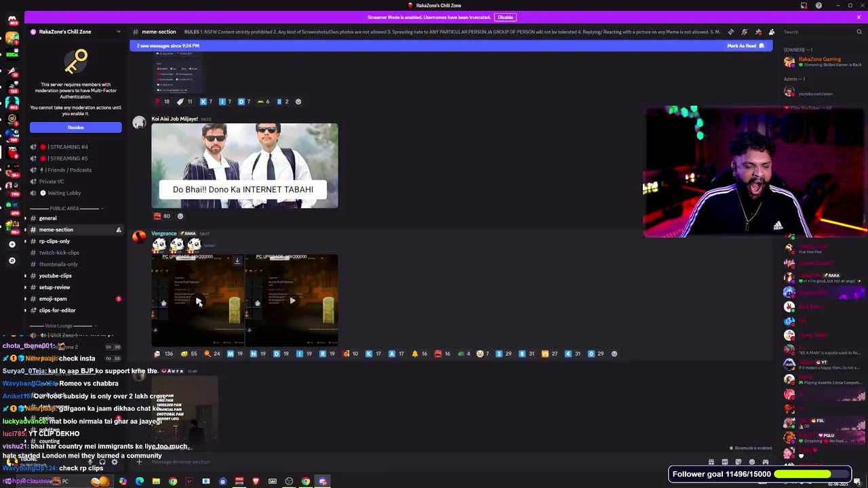
Task: Click the red reaction with 80
Action: 162,216
